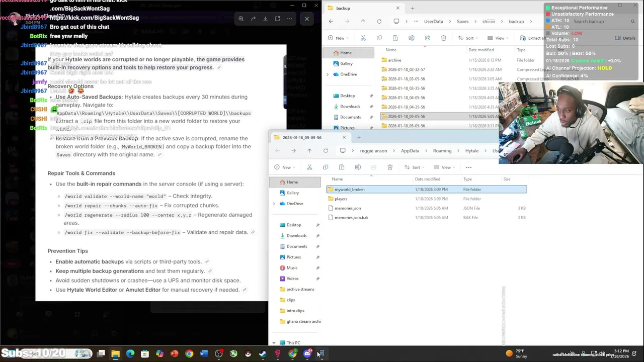Click Delete trash icon in backup window
This screenshot has height=362, width=644.
[443, 38]
